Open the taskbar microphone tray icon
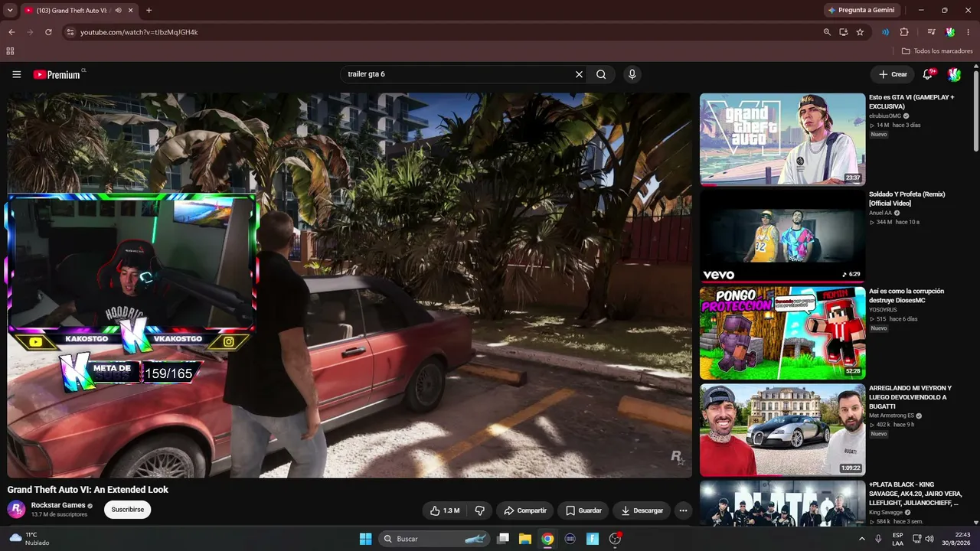Viewport: 980px width, 551px height. [x=878, y=539]
